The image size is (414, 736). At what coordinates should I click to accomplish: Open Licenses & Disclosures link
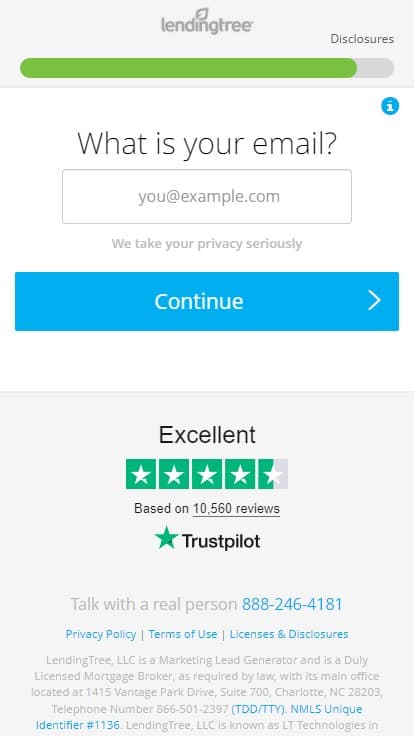pyautogui.click(x=289, y=634)
